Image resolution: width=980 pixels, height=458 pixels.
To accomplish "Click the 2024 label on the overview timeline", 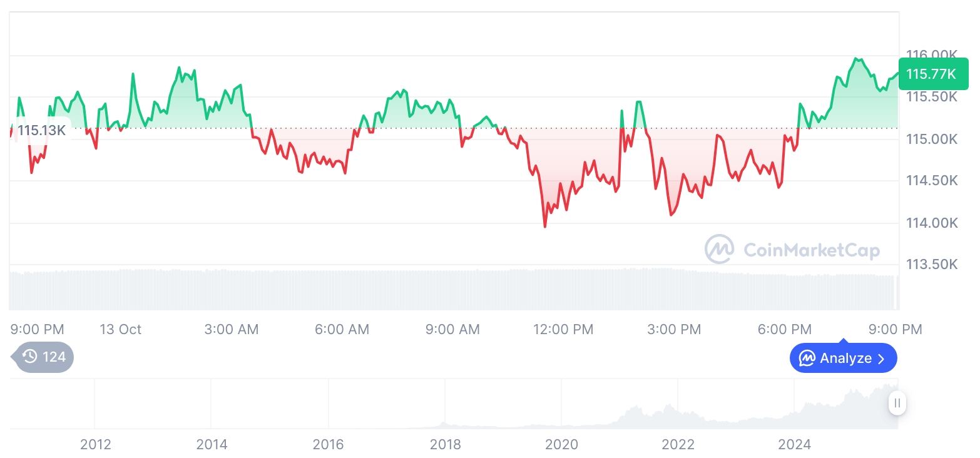I will click(x=794, y=444).
